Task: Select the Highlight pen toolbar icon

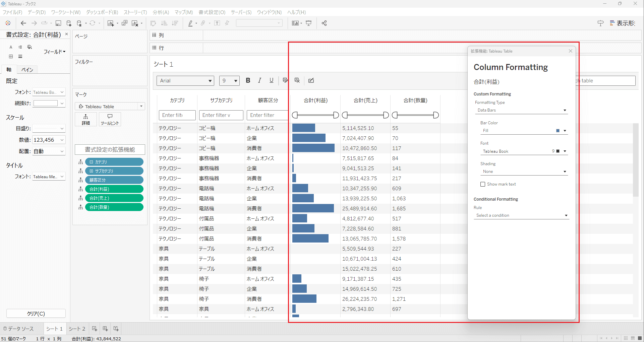Action: pyautogui.click(x=190, y=23)
